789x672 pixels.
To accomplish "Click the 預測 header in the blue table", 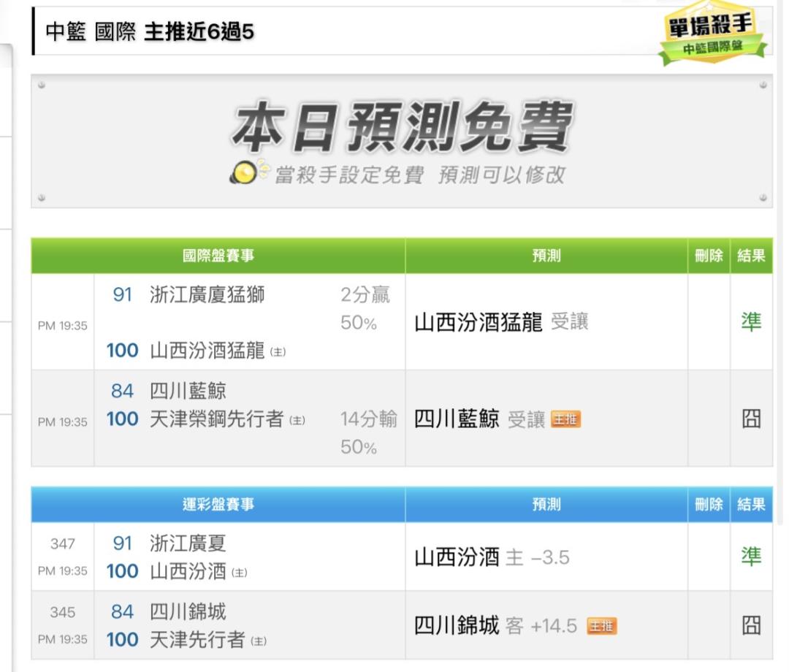I will pyautogui.click(x=546, y=504).
